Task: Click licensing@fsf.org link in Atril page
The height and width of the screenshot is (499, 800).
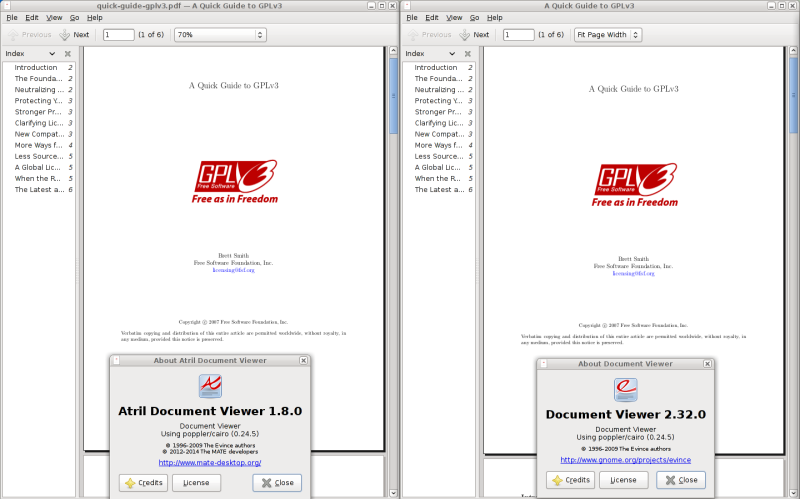Action: 234,270
